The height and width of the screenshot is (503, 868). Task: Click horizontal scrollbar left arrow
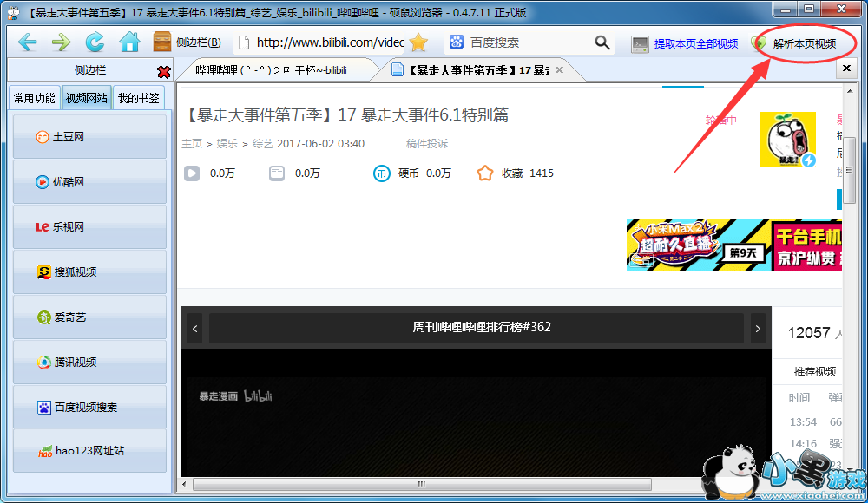(x=184, y=484)
